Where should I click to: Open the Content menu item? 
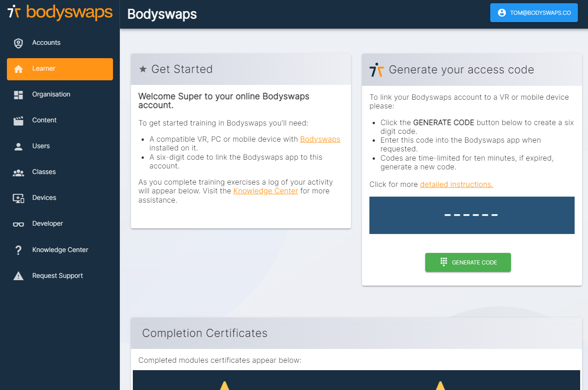60,120
